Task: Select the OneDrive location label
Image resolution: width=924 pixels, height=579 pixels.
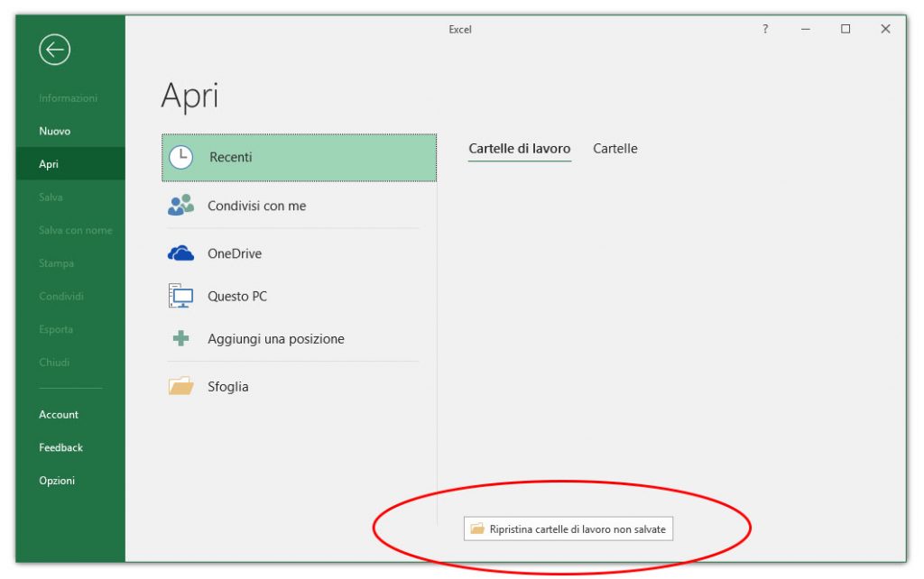Action: tap(235, 254)
